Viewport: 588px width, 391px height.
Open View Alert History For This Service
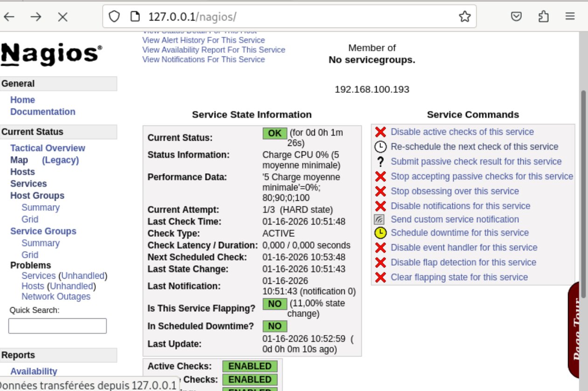pos(203,40)
